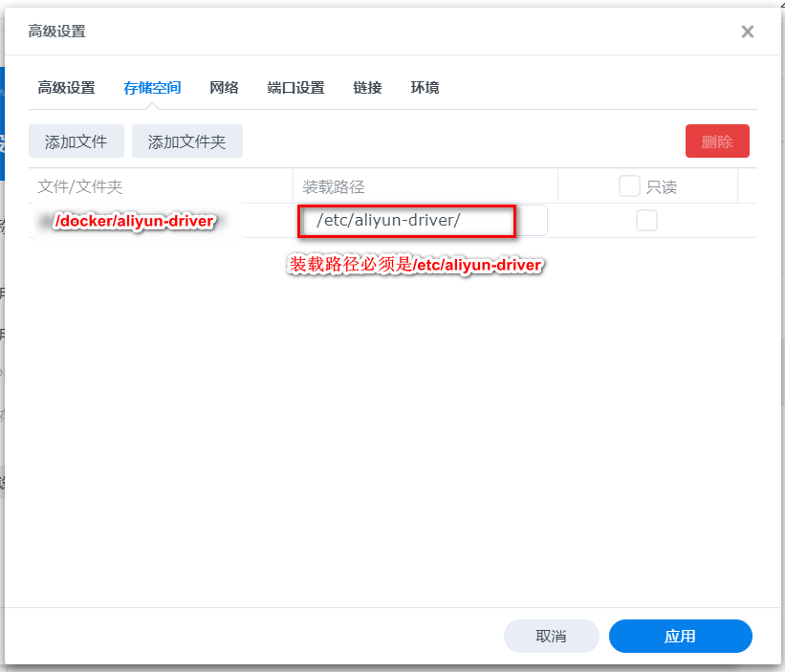Click the 取消 button

(551, 636)
